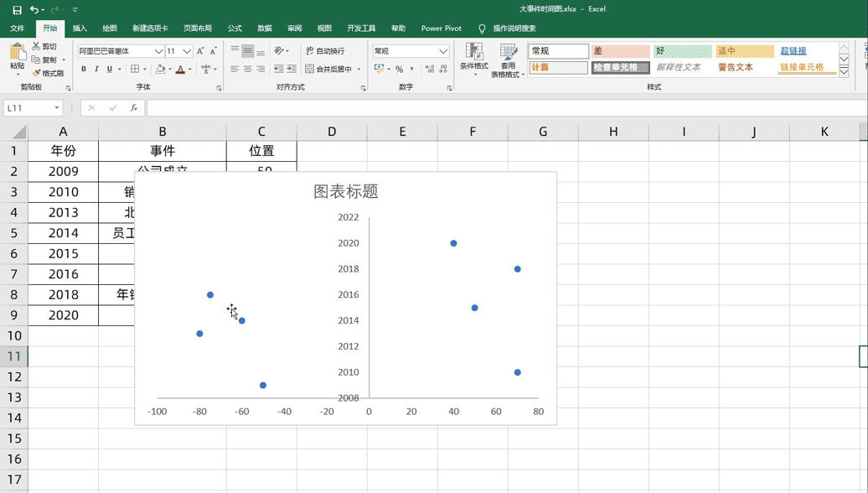Toggle bold formatting
Screen dimensions: 868x493
[84, 69]
